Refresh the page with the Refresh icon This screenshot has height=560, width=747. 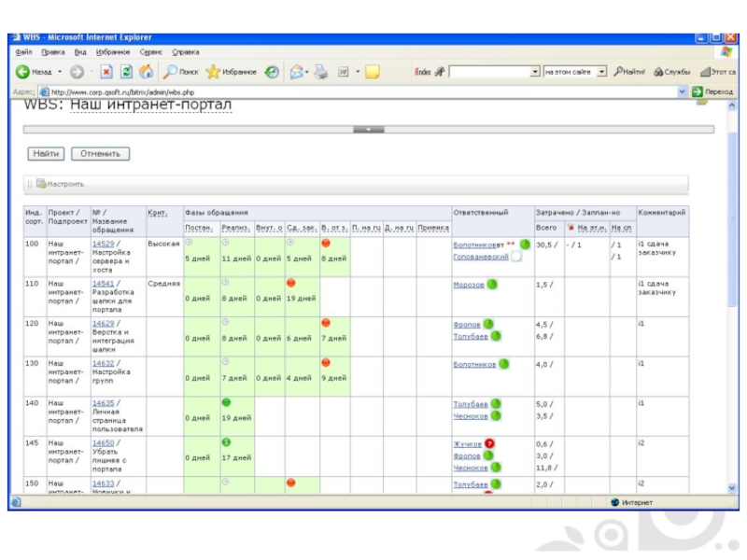pyautogui.click(x=126, y=71)
